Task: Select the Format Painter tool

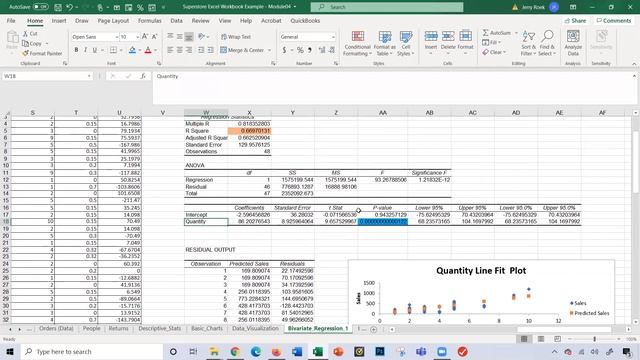Action: tap(42, 53)
